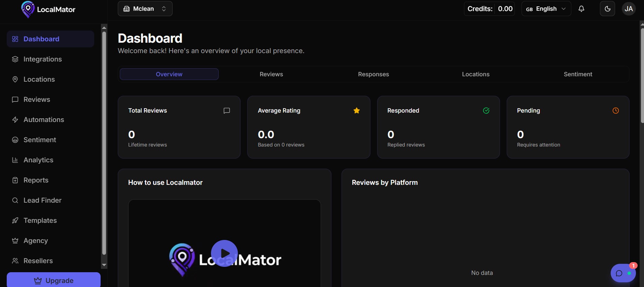
Task: Click 'Lifetime reviews' text
Action: [147, 145]
